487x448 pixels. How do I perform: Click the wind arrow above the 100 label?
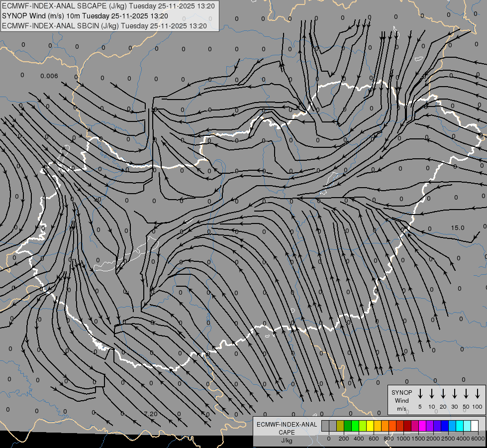(478, 393)
